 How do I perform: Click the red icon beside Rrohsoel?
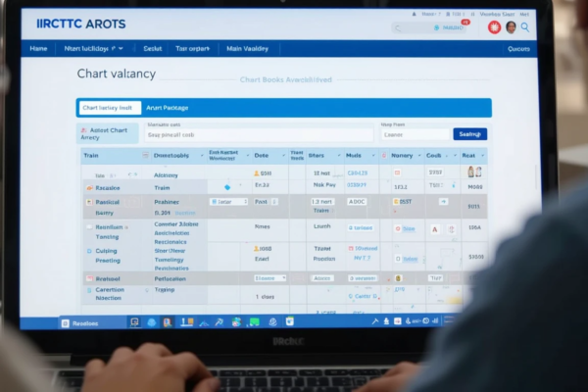point(89,278)
